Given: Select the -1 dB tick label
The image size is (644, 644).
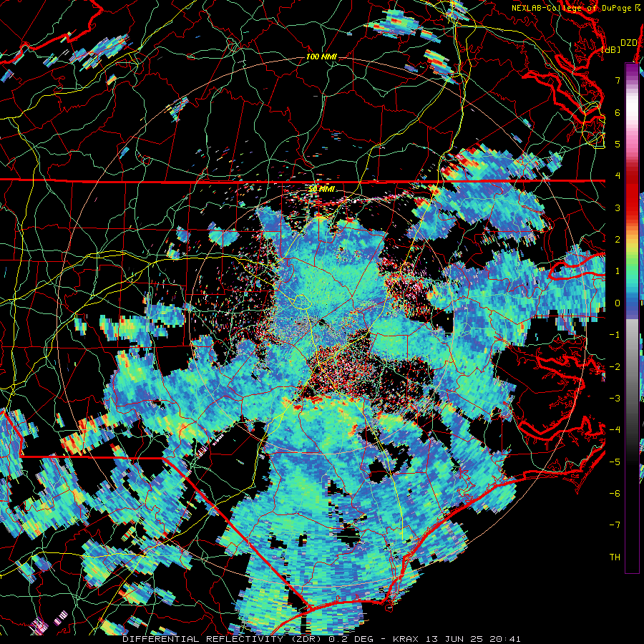Looking at the screenshot, I should [615, 335].
